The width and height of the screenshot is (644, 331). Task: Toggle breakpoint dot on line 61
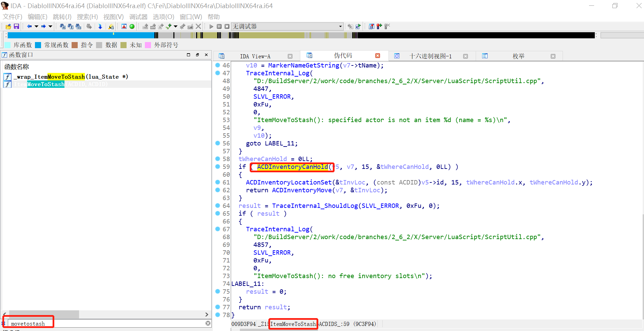218,182
